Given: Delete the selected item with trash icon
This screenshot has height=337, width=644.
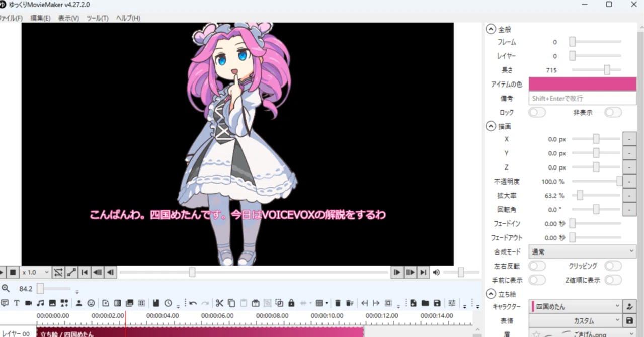Looking at the screenshot, I should pos(338,303).
